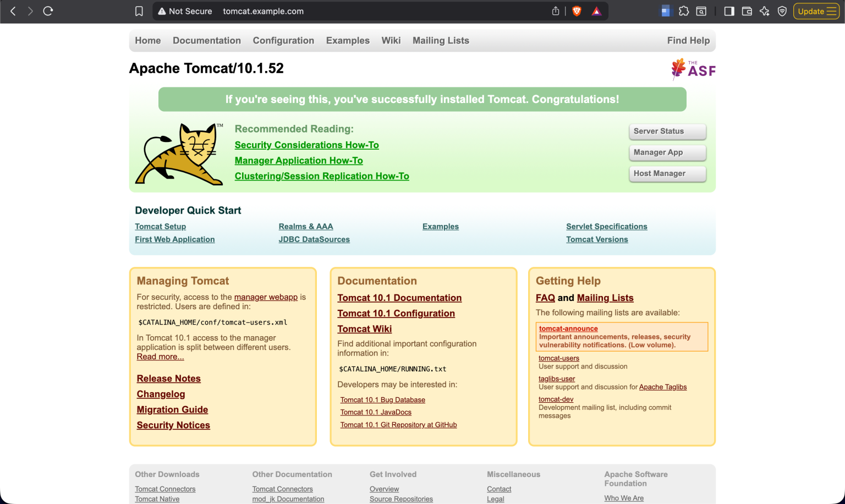Image resolution: width=845 pixels, height=504 pixels.
Task: Toggle the browser sidebar panel icon
Action: tap(729, 10)
